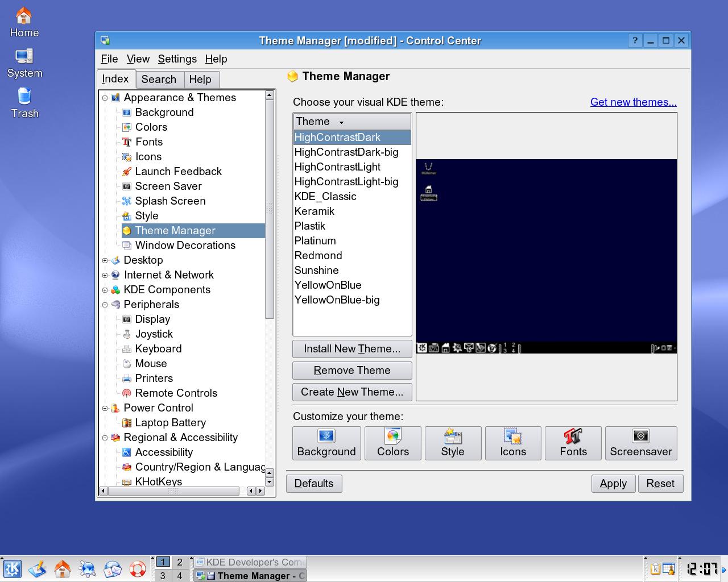The image size is (728, 582).
Task: Collapse the Appearance & Themes tree branch
Action: click(105, 98)
